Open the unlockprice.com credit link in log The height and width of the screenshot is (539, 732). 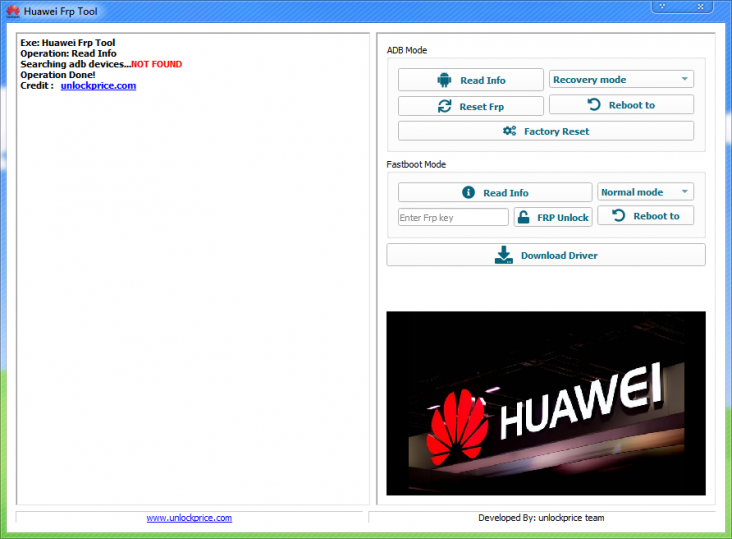[x=99, y=86]
